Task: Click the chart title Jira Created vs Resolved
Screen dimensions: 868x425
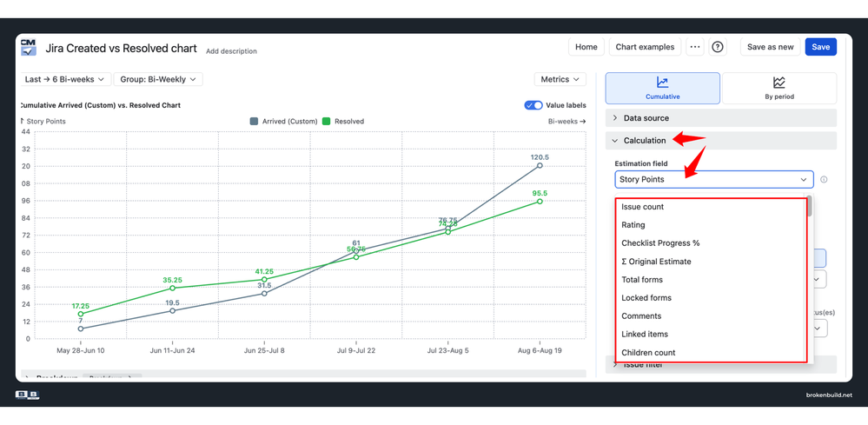Action: coord(121,48)
